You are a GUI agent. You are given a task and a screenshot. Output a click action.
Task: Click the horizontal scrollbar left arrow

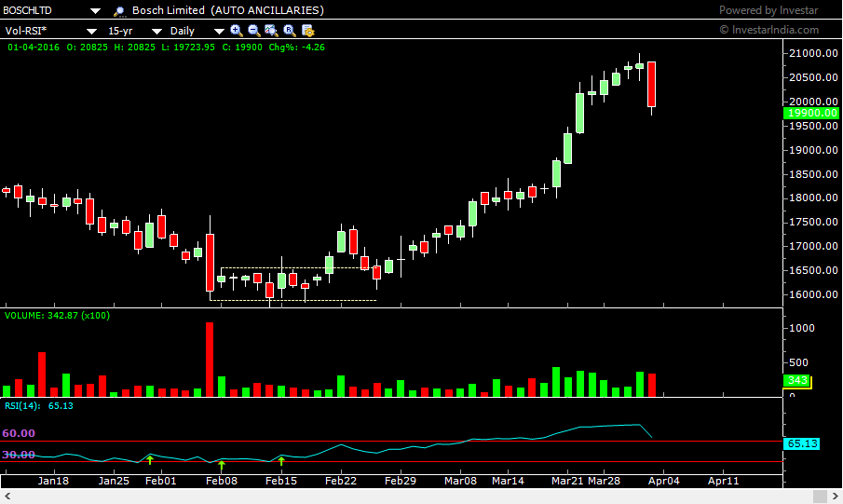7,496
